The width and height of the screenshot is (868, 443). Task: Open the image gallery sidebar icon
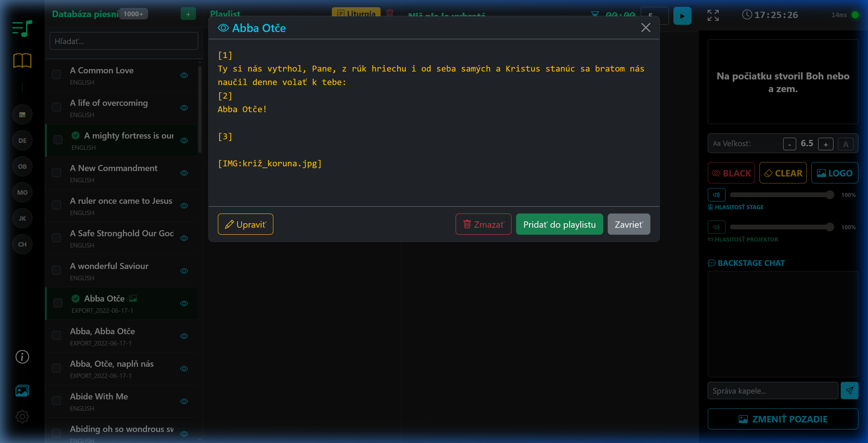click(x=22, y=391)
